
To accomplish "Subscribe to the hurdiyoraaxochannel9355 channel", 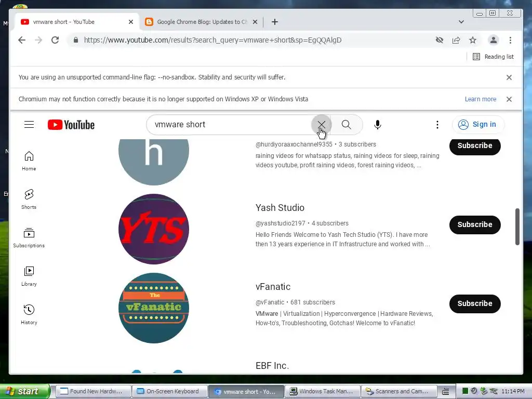I will coord(475,146).
